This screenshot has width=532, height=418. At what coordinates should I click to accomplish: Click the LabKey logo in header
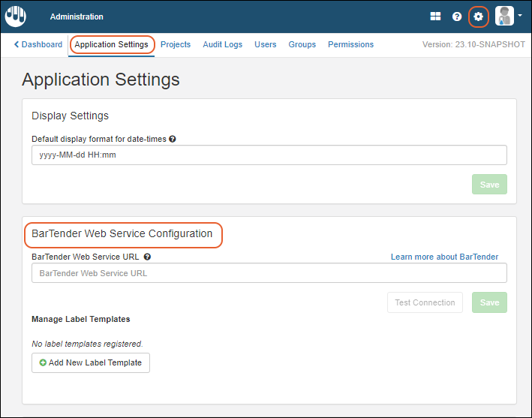pyautogui.click(x=16, y=16)
